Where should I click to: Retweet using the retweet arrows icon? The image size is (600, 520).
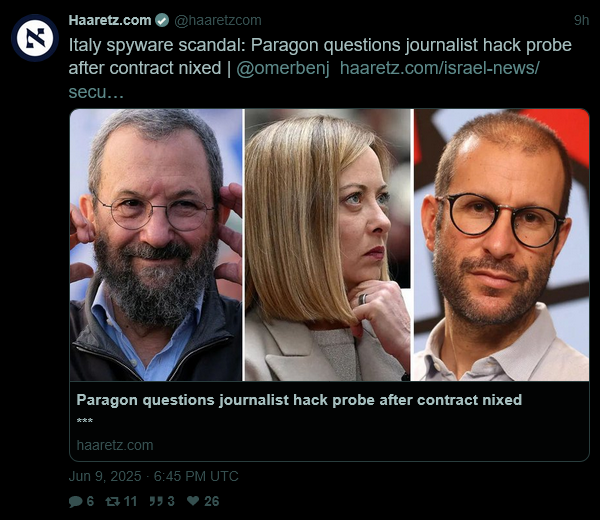click(x=112, y=501)
